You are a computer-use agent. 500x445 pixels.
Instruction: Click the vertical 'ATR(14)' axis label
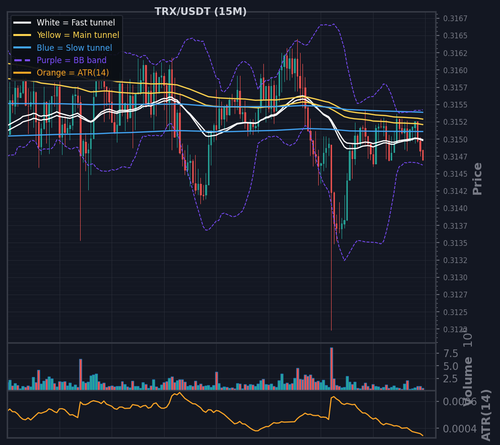[486, 415]
